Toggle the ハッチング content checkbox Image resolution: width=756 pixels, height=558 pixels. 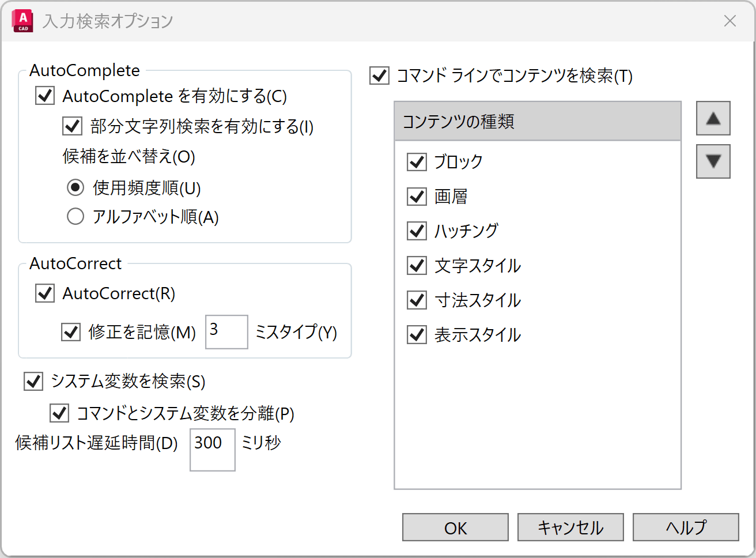click(417, 231)
